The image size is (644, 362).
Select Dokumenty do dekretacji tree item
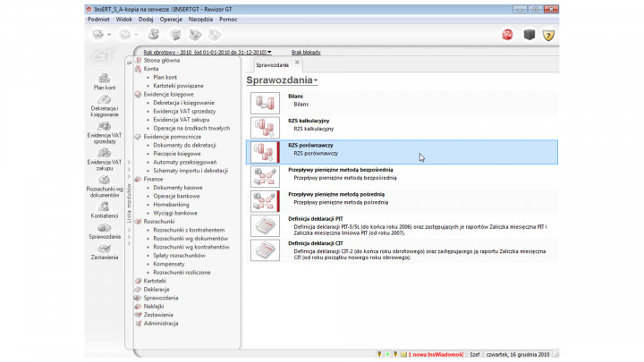pyautogui.click(x=184, y=146)
